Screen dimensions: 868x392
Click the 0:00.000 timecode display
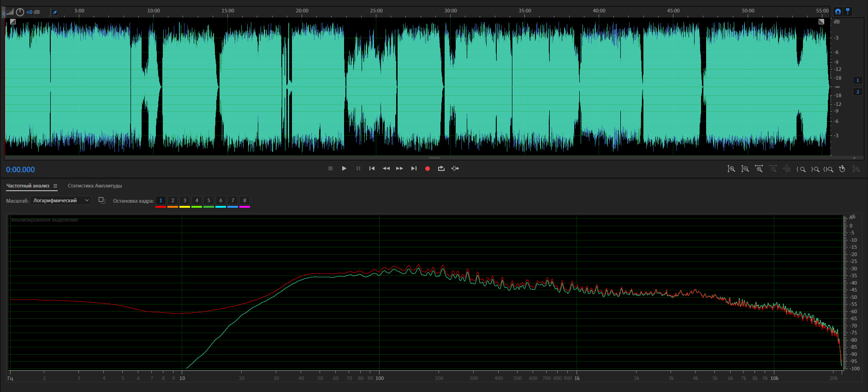20,170
